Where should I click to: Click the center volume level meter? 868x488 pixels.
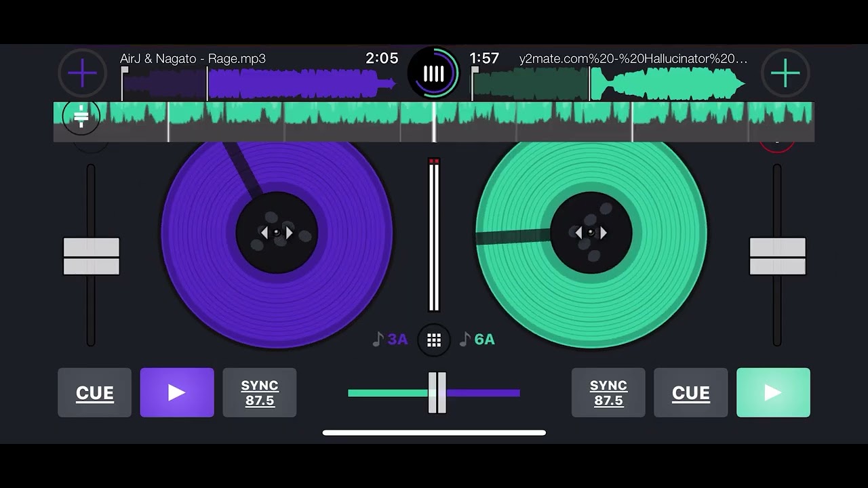pos(434,235)
